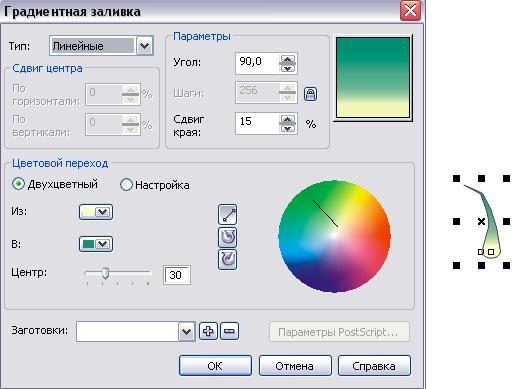This screenshot has height=389, width=527.
Task: Select the clockwise color path icon
Action: click(228, 259)
